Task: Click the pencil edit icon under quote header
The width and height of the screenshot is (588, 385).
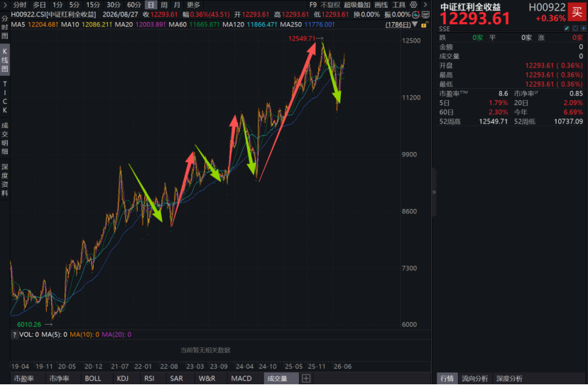Action: [x=567, y=28]
